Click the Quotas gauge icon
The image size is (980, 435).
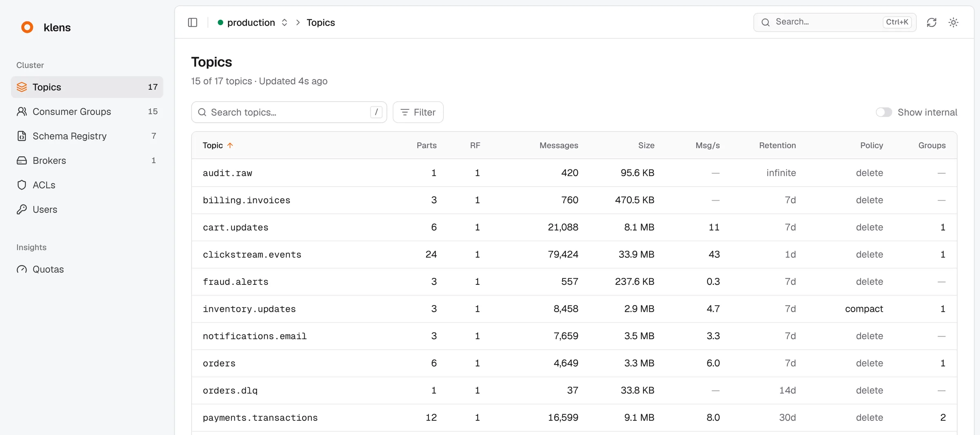click(x=22, y=269)
